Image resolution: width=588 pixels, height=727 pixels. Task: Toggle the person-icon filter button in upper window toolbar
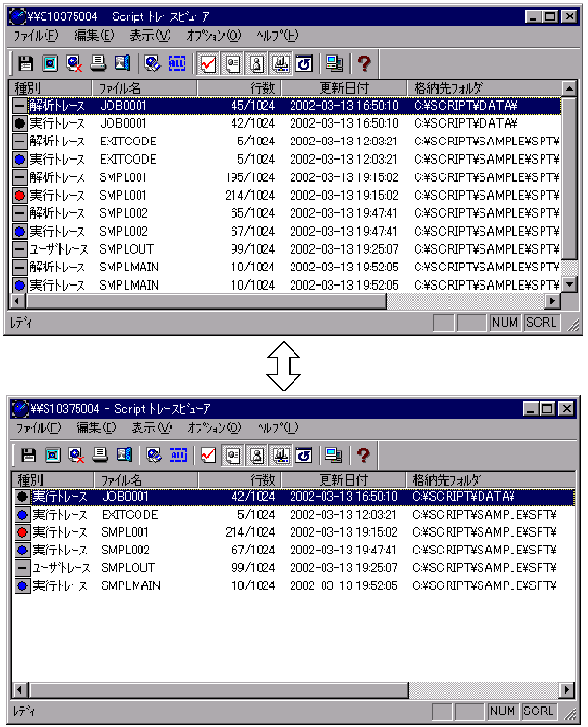(257, 64)
